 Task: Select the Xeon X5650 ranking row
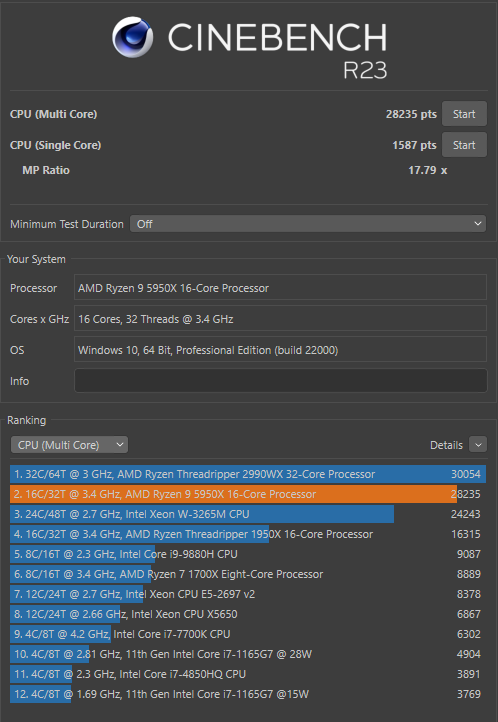tap(248, 614)
